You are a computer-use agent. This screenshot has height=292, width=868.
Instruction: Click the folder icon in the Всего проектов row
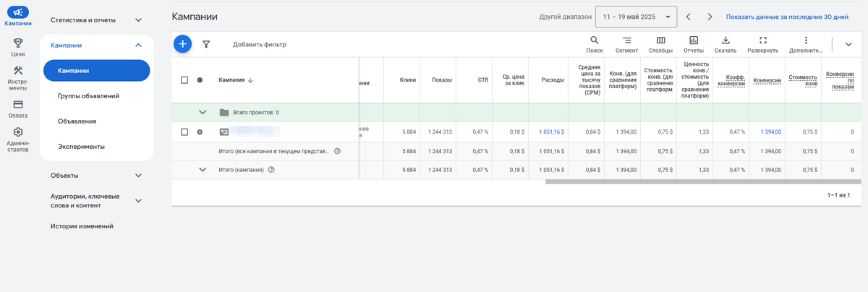click(x=224, y=112)
